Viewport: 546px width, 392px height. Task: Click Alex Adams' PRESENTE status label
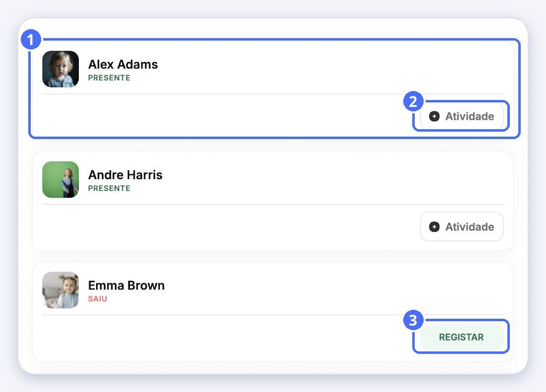pyautogui.click(x=109, y=78)
